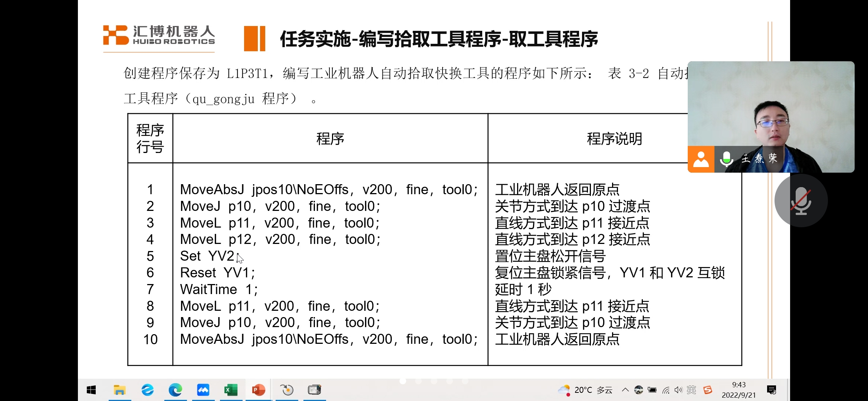Click the orange participant avatar icon
Screen dimensions: 868x401
click(x=701, y=159)
